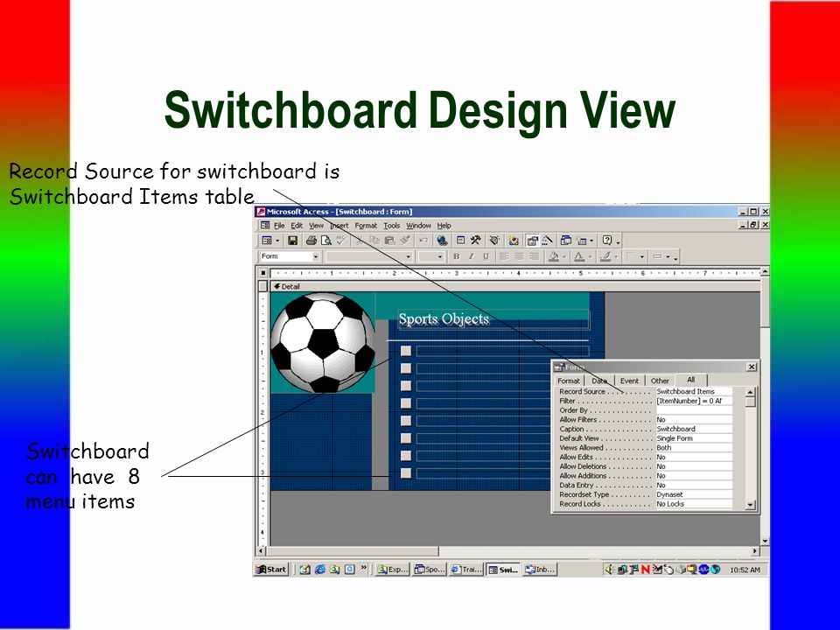840x630 pixels.
Task: Switch to the Other tab in property sheet
Action: click(x=660, y=381)
